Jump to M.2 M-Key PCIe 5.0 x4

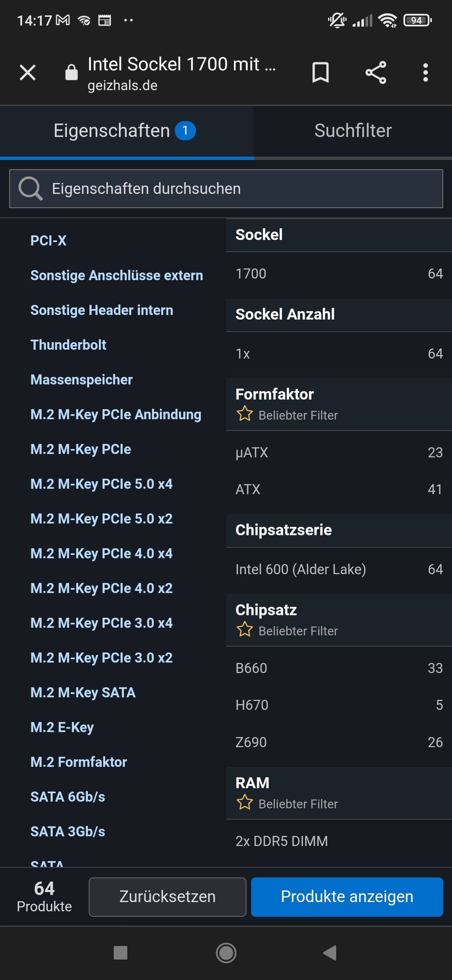(x=101, y=484)
